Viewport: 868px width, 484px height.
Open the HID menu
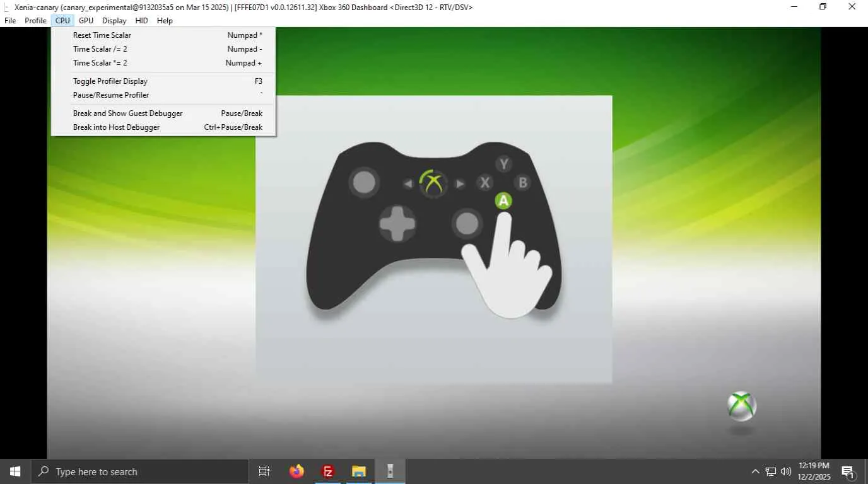click(142, 21)
